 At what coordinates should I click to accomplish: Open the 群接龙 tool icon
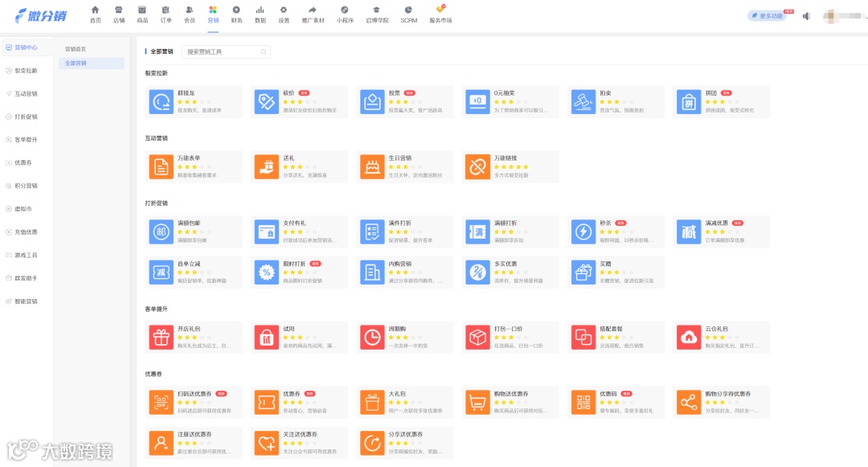tap(161, 102)
